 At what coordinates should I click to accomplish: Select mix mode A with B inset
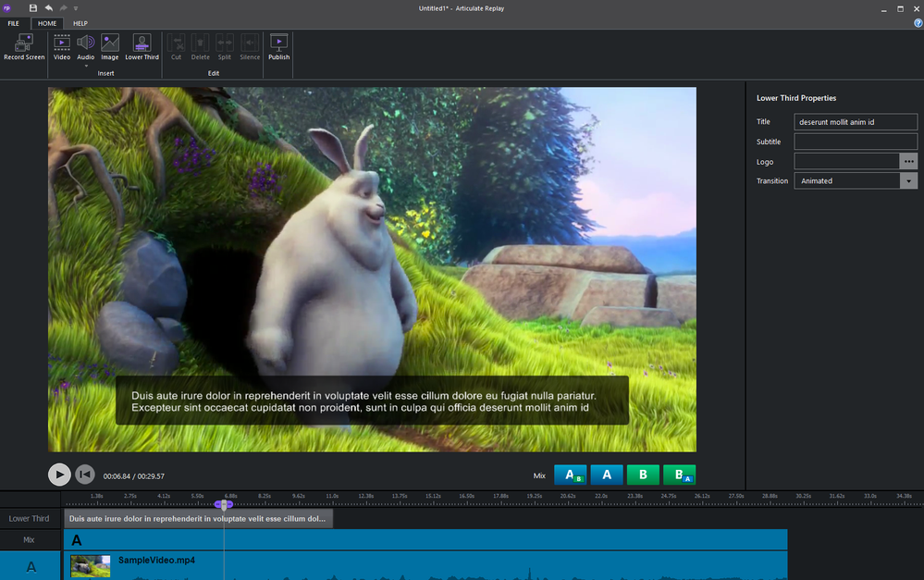(571, 475)
